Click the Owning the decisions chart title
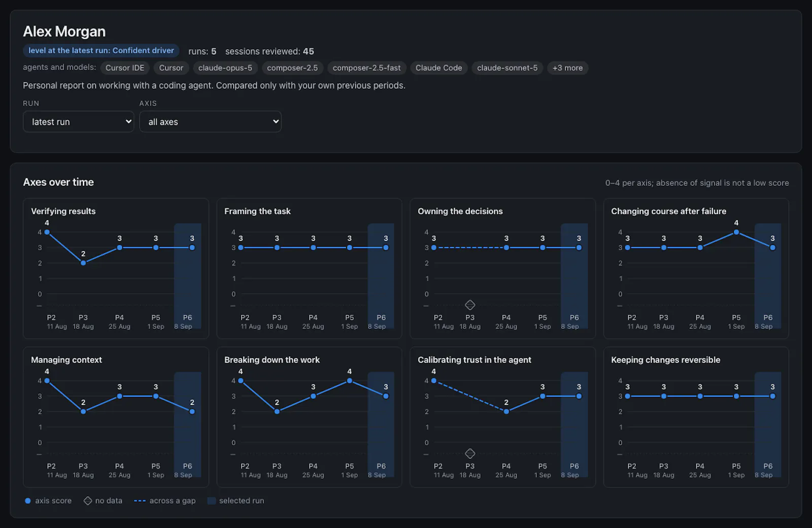812x528 pixels. (460, 211)
